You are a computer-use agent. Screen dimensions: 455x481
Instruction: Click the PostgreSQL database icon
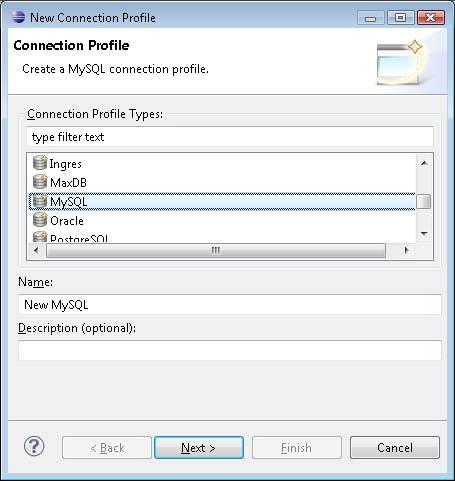(40, 237)
